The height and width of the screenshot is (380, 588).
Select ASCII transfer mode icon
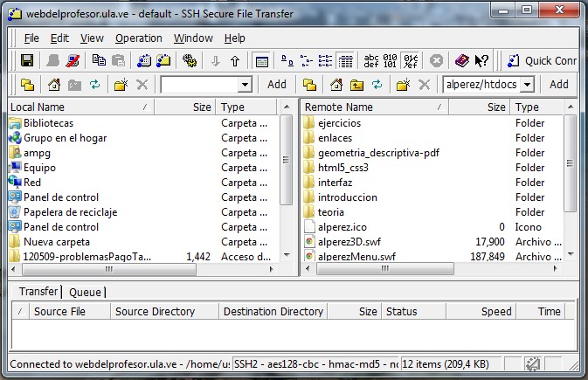coord(371,61)
